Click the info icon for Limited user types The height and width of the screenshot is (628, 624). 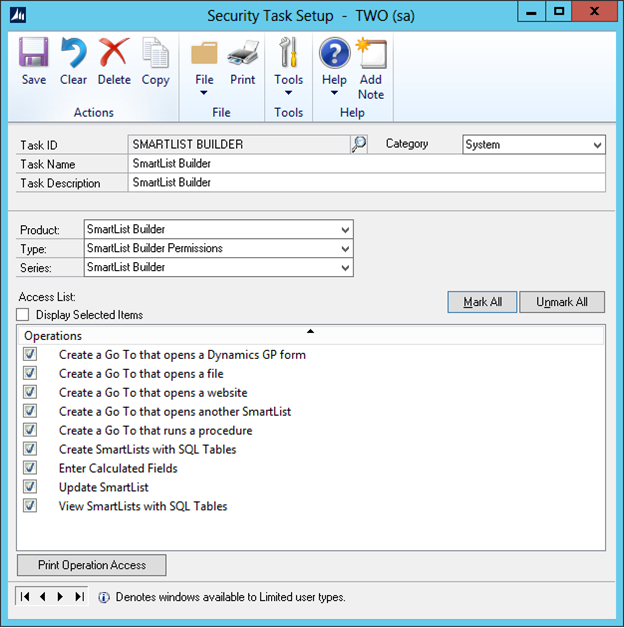pyautogui.click(x=104, y=598)
